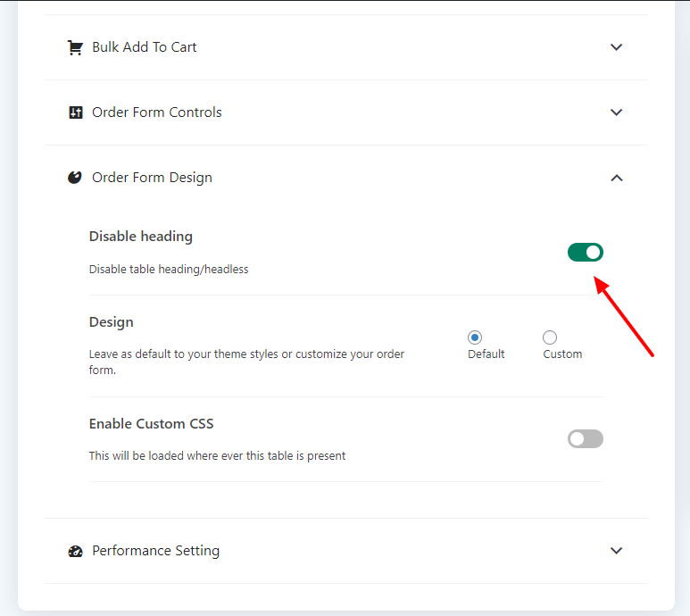Click the Order Form Controls sliders icon
Screen dimensions: 690x616
pyautogui.click(x=75, y=112)
